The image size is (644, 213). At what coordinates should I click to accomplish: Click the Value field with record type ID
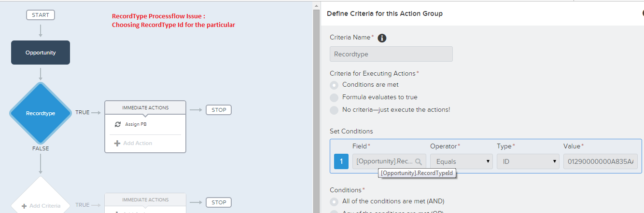tap(600, 162)
